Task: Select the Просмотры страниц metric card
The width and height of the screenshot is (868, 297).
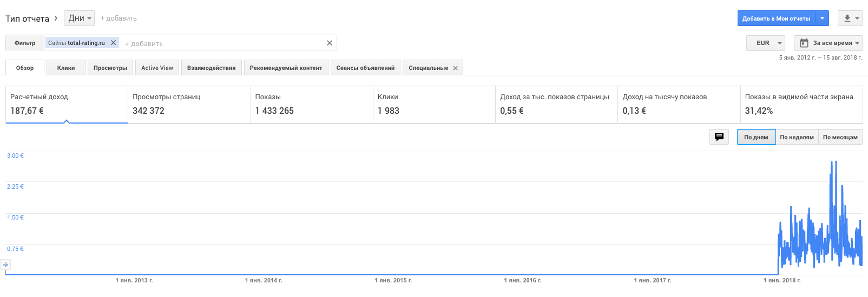Action: coord(189,105)
